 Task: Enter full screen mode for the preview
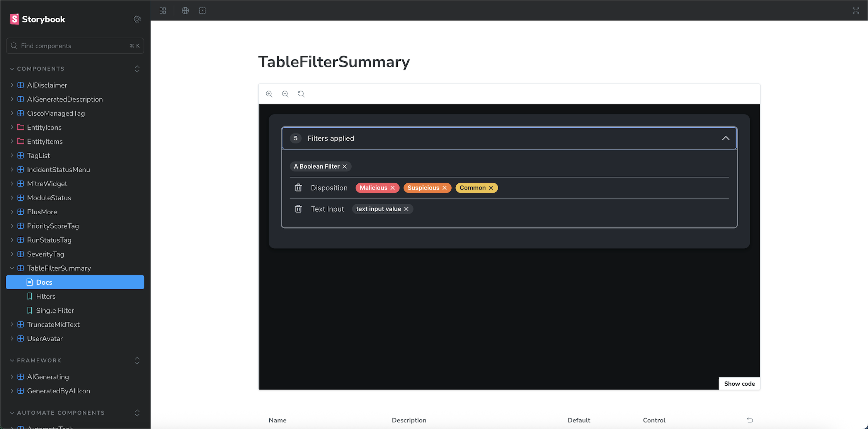tap(856, 10)
